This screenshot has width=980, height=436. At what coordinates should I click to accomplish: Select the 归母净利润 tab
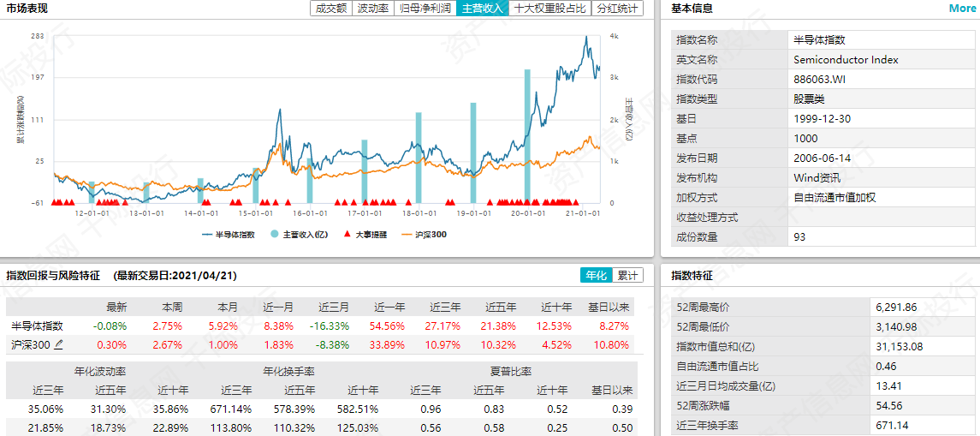pyautogui.click(x=425, y=9)
